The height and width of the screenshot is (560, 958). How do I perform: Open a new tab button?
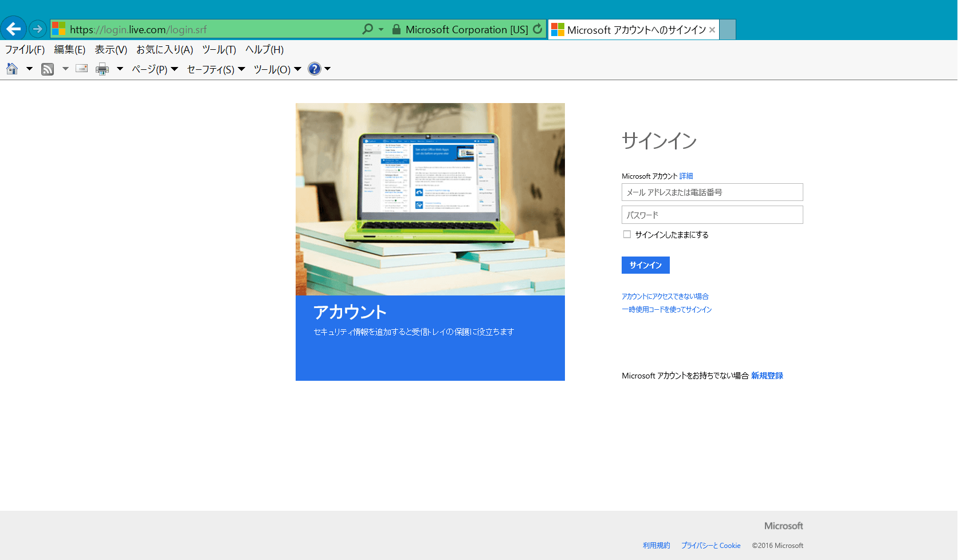[728, 30]
